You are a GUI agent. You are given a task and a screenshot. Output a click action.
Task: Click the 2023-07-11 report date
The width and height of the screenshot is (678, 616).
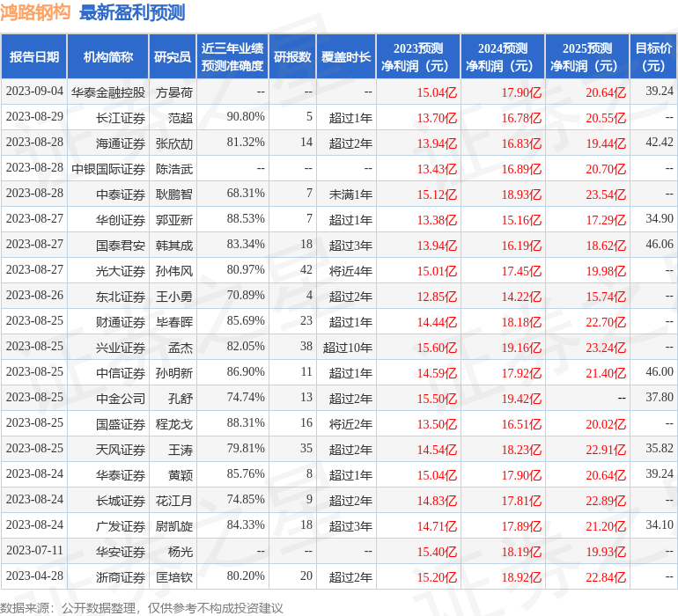[34, 550]
